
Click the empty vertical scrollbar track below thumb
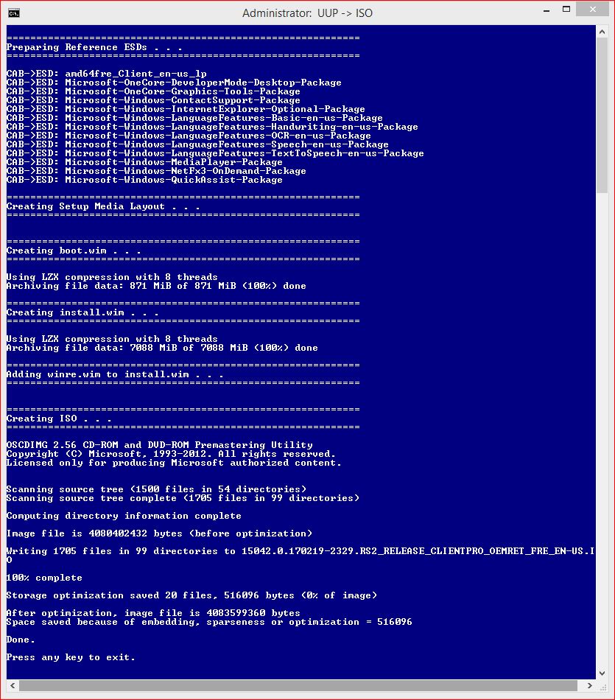(x=602, y=430)
